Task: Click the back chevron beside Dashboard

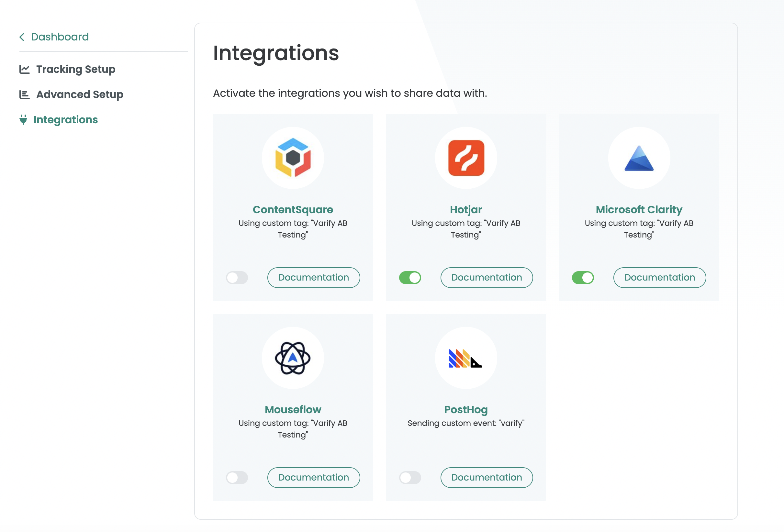Action: coord(22,37)
